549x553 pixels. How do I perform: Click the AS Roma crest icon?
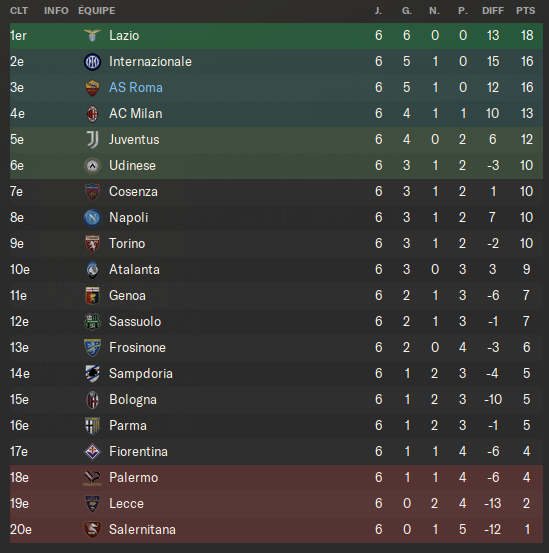92,88
